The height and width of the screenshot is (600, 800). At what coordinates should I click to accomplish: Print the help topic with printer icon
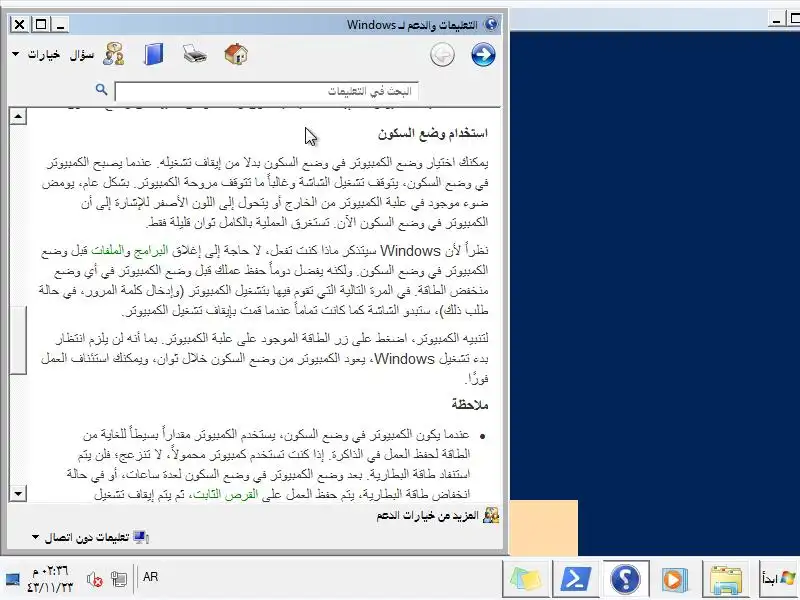[x=195, y=54]
